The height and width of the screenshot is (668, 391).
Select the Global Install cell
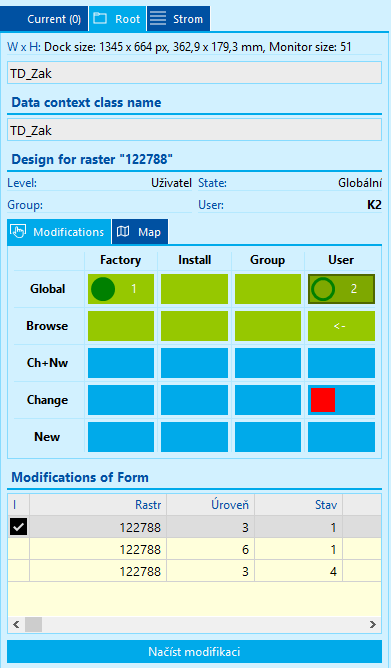pyautogui.click(x=194, y=289)
